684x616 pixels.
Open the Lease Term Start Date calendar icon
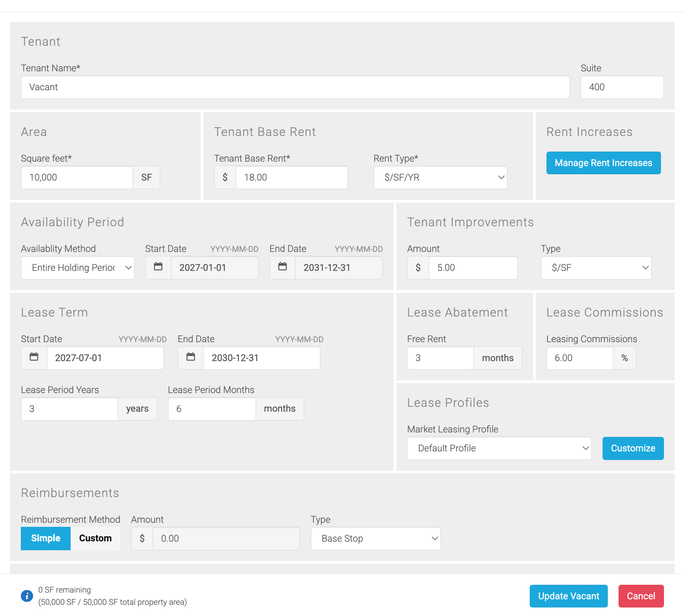click(x=34, y=357)
